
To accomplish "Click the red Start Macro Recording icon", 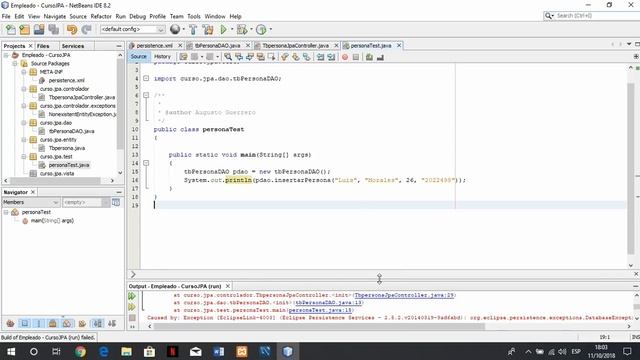I will click(x=345, y=57).
